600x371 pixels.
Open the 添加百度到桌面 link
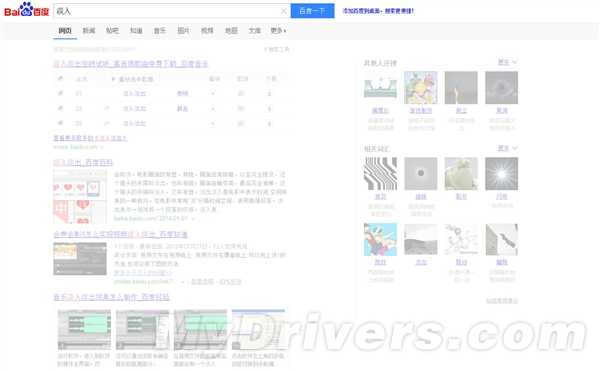point(378,11)
